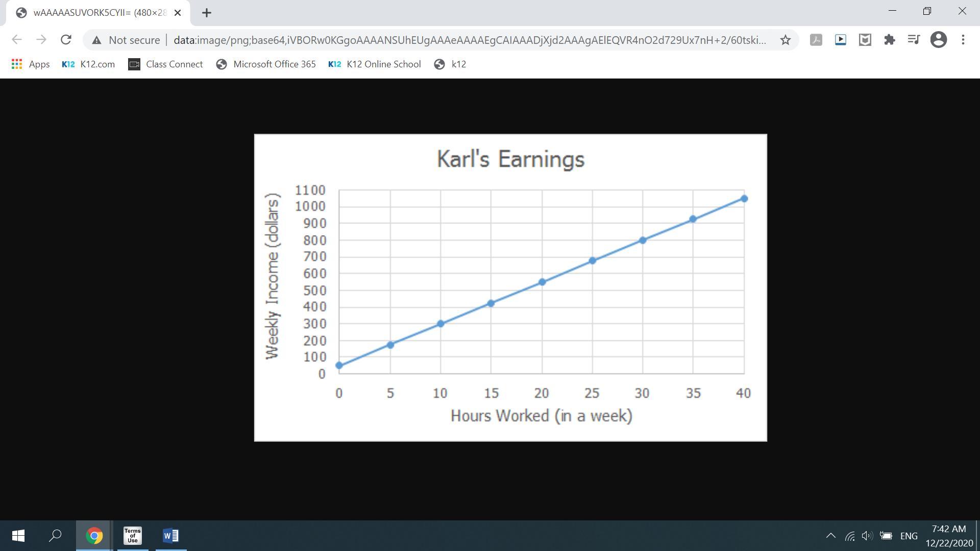
Task: Open the Microsoft Office 365 bookmark
Action: point(266,64)
